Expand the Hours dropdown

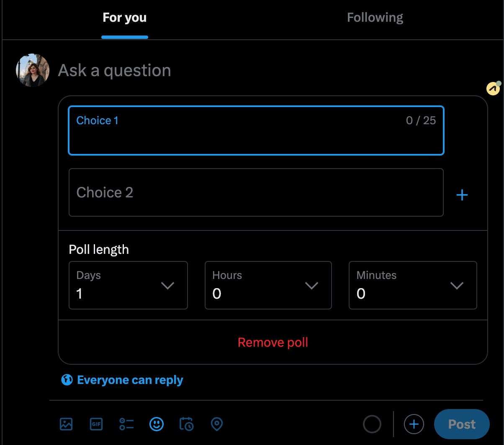tap(268, 285)
